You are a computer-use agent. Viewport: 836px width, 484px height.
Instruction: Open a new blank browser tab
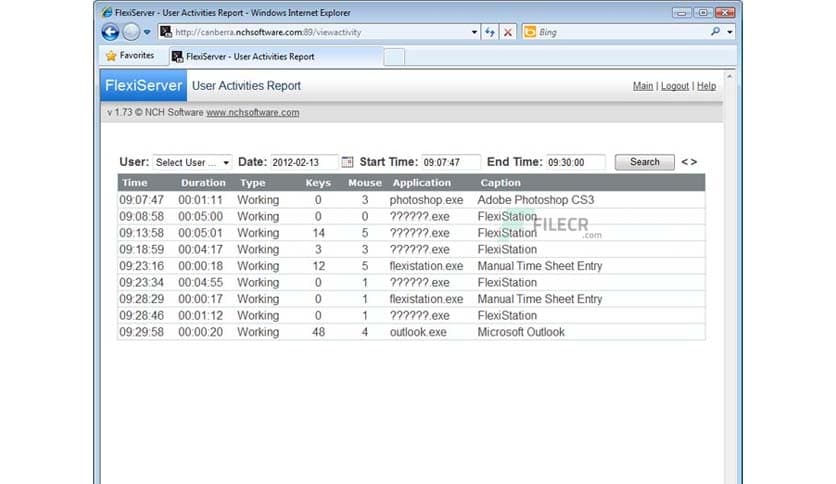tap(394, 57)
